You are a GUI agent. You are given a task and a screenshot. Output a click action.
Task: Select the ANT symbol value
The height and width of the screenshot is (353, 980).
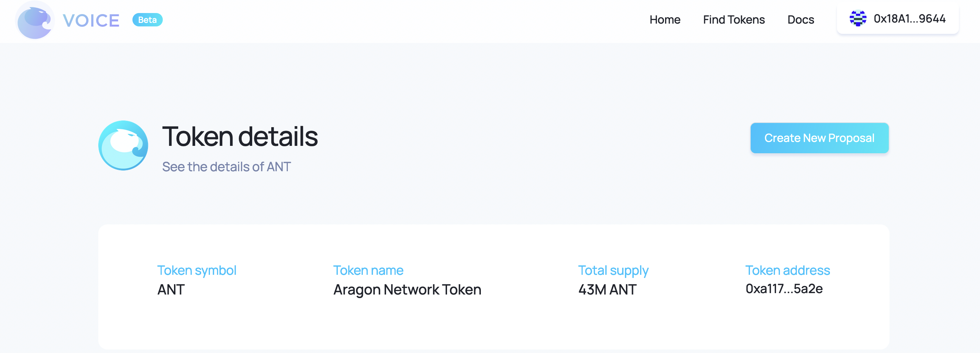[x=171, y=290]
